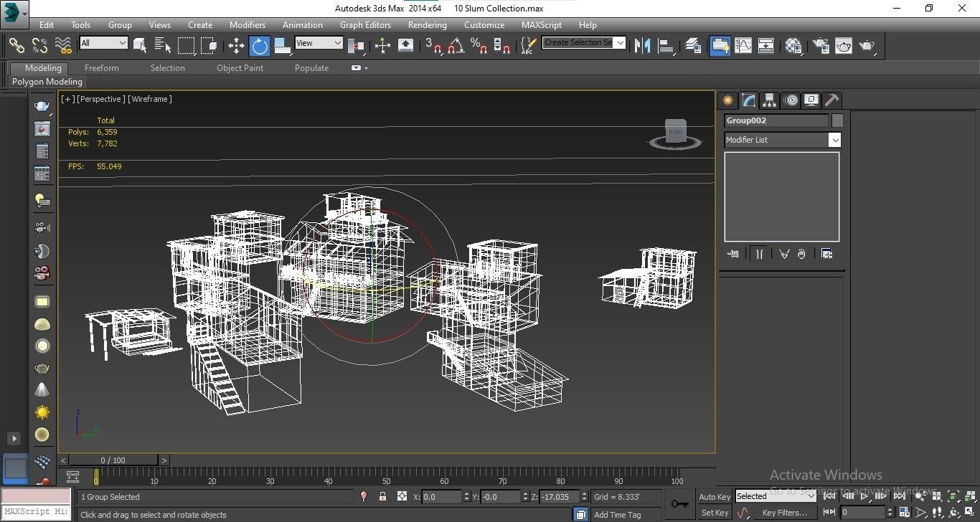Toggle the Selection Lock padlock icon
This screenshot has width=980, height=522.
point(383,496)
